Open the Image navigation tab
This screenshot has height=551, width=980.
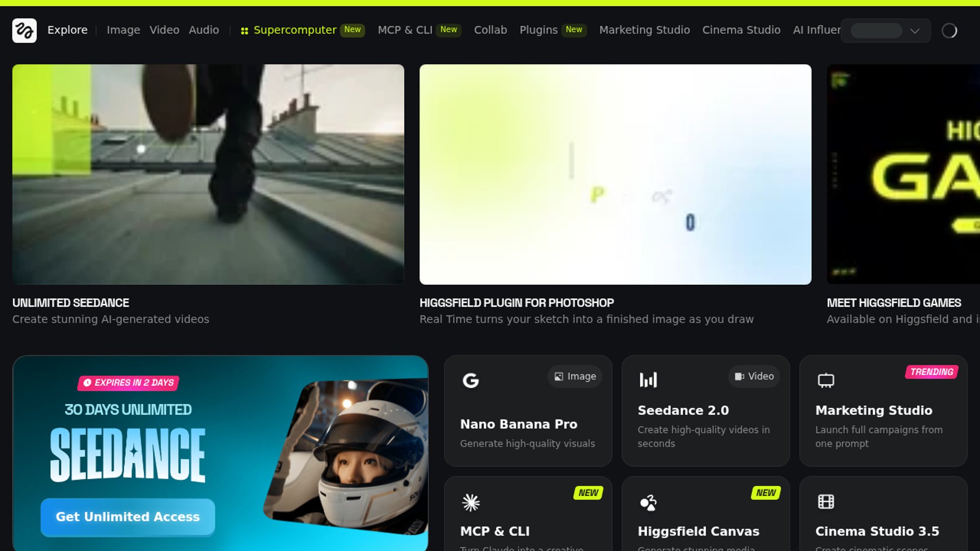pyautogui.click(x=123, y=30)
